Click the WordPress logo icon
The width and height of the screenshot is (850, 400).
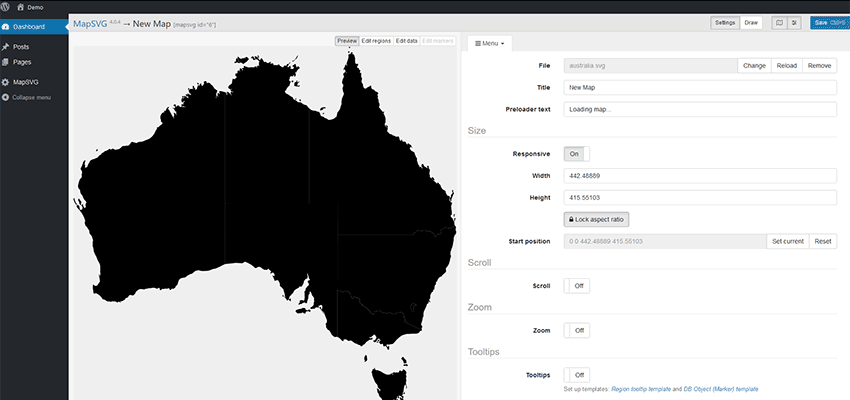[x=7, y=6]
